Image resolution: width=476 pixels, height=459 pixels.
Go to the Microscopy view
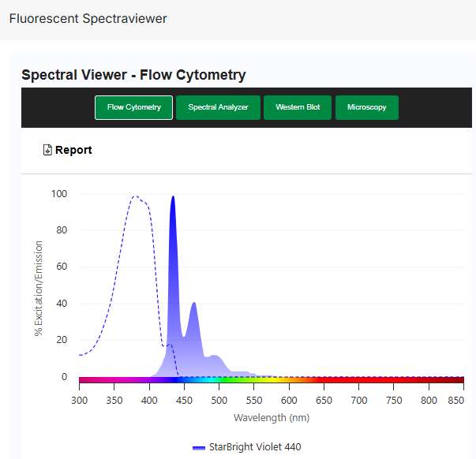pyautogui.click(x=366, y=107)
